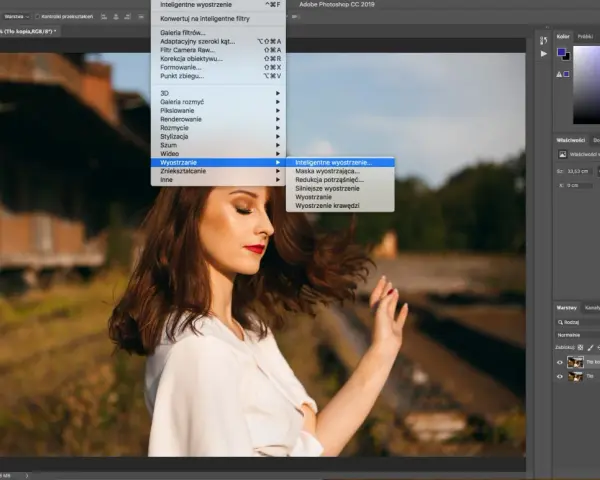Expand the Szum submenu
The height and width of the screenshot is (480, 600).
click(218, 145)
